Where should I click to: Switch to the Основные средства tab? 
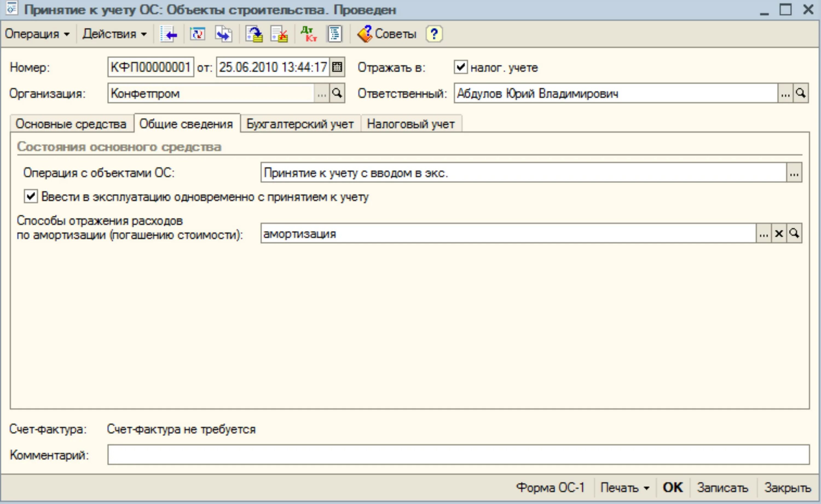[71, 124]
